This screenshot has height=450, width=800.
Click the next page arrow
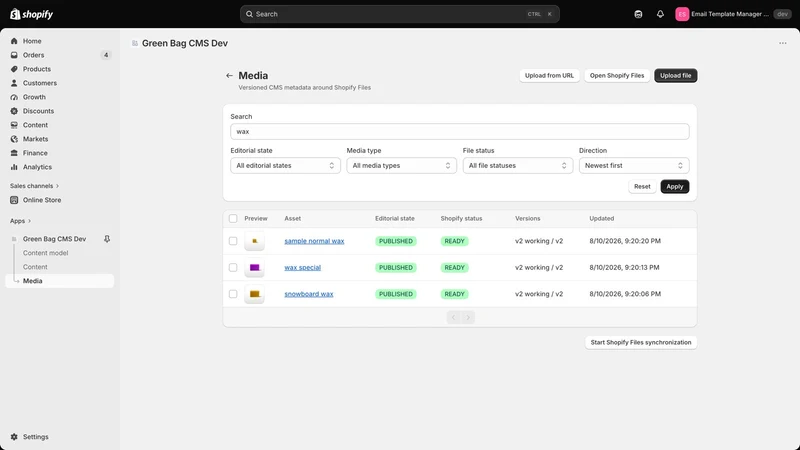[468, 317]
